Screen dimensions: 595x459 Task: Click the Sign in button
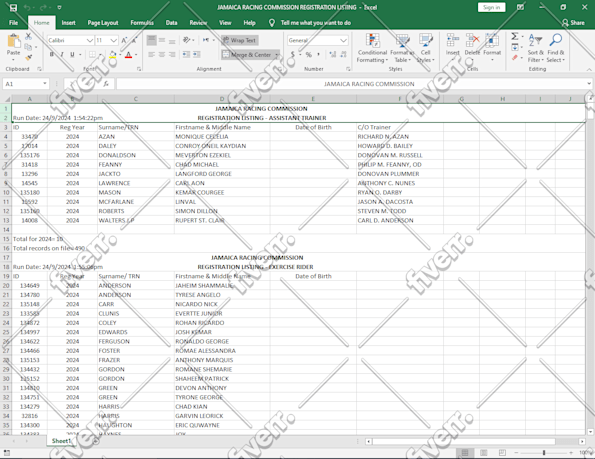(x=491, y=7)
